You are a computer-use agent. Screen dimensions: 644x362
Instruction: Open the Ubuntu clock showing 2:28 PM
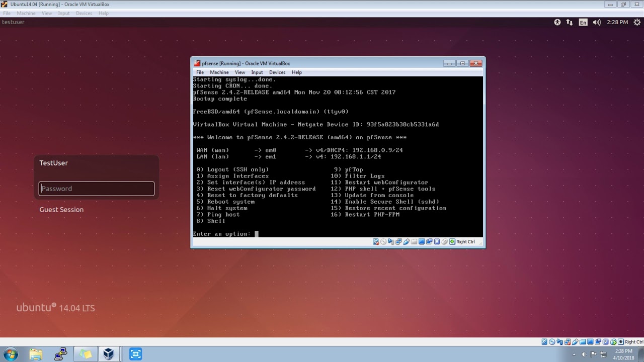pos(617,22)
